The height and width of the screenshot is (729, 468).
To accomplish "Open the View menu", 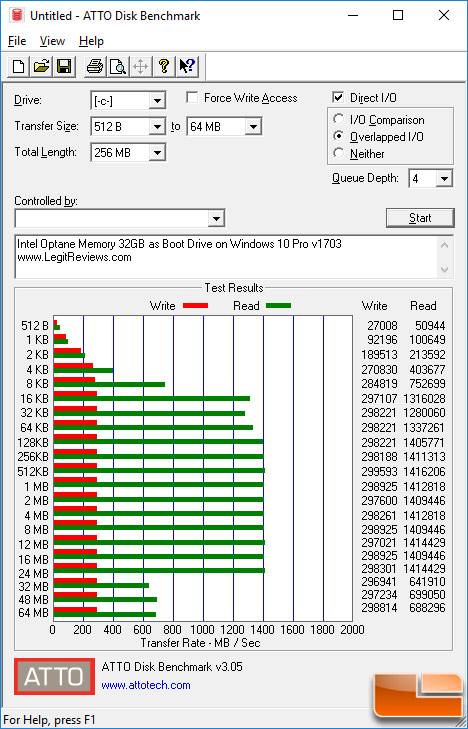I will (52, 41).
